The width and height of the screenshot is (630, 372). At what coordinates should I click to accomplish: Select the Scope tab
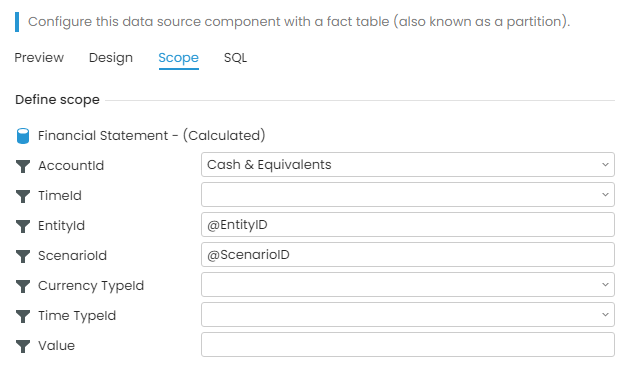click(x=178, y=58)
